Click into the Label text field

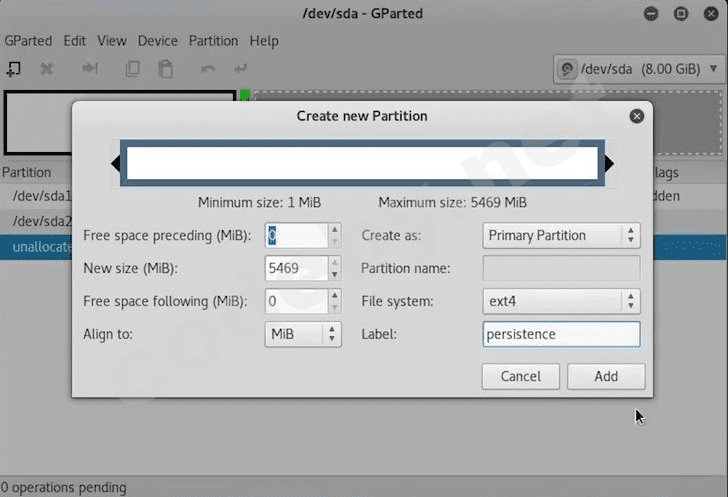coord(561,334)
